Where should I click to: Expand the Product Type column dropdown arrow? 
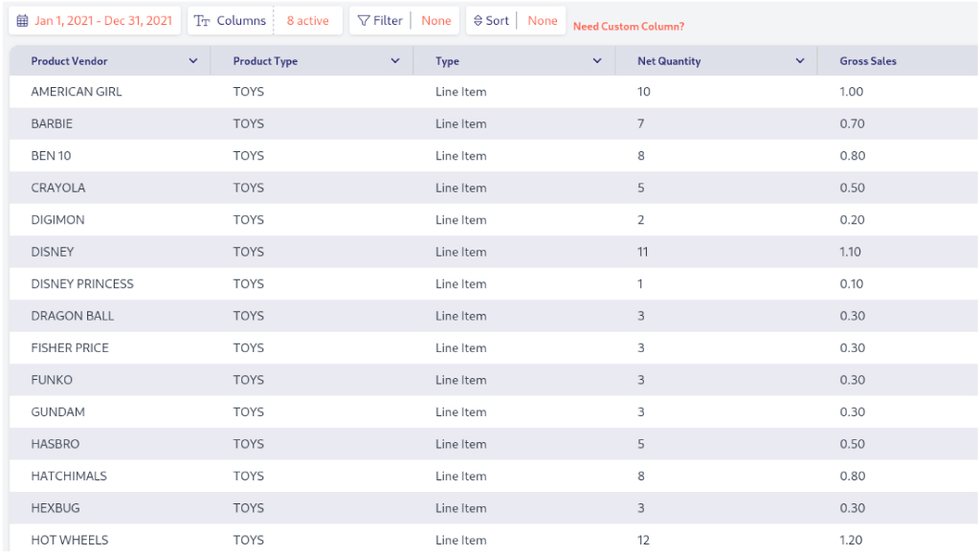(x=395, y=61)
